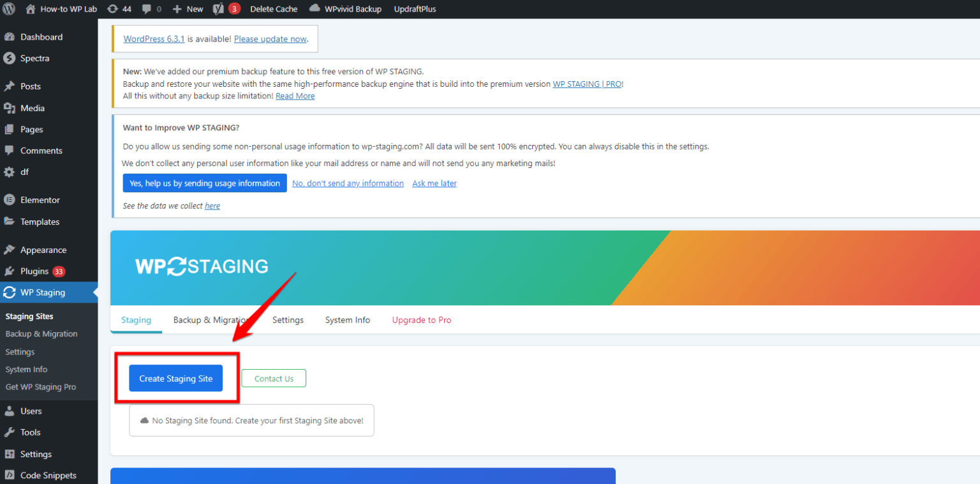This screenshot has width=980, height=484.
Task: Click Delete Cache in the admin bar
Action: tap(274, 9)
